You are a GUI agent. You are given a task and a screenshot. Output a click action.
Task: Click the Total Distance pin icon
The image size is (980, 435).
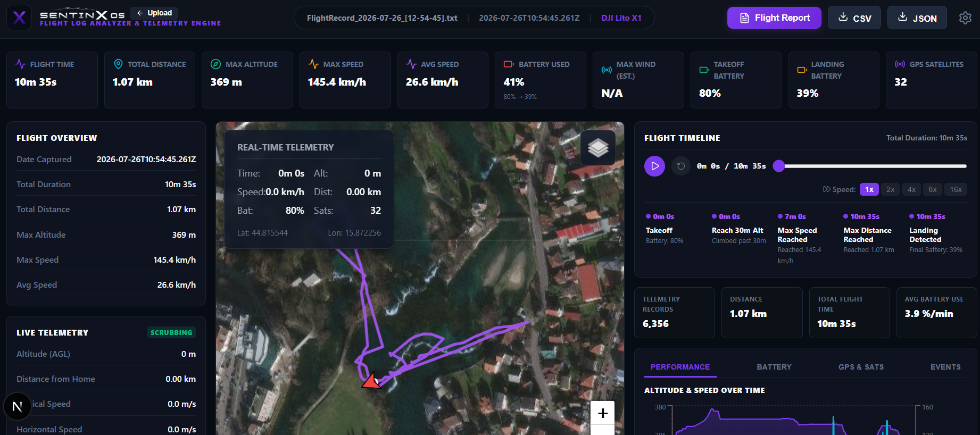coord(118,64)
